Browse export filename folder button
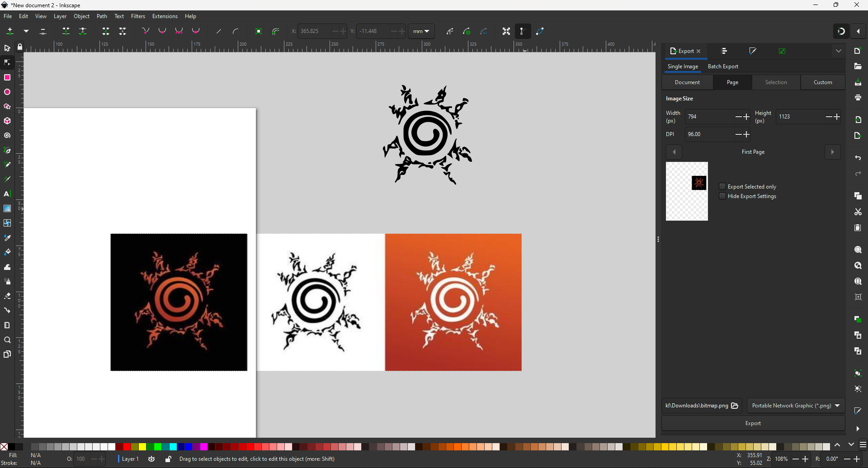Viewport: 868px width, 468px height. (735, 406)
